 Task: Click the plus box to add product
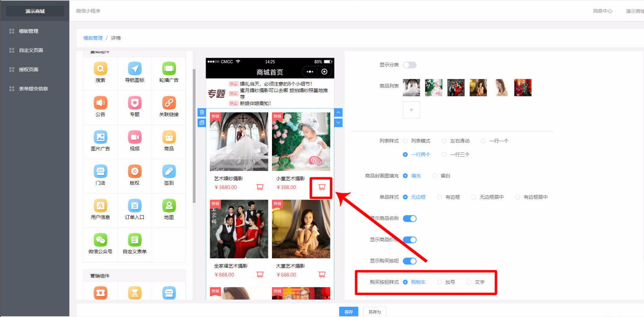[411, 110]
